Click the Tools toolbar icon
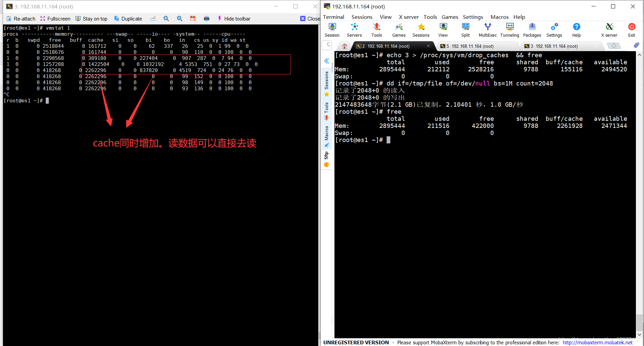The height and width of the screenshot is (346, 644). pos(377,30)
